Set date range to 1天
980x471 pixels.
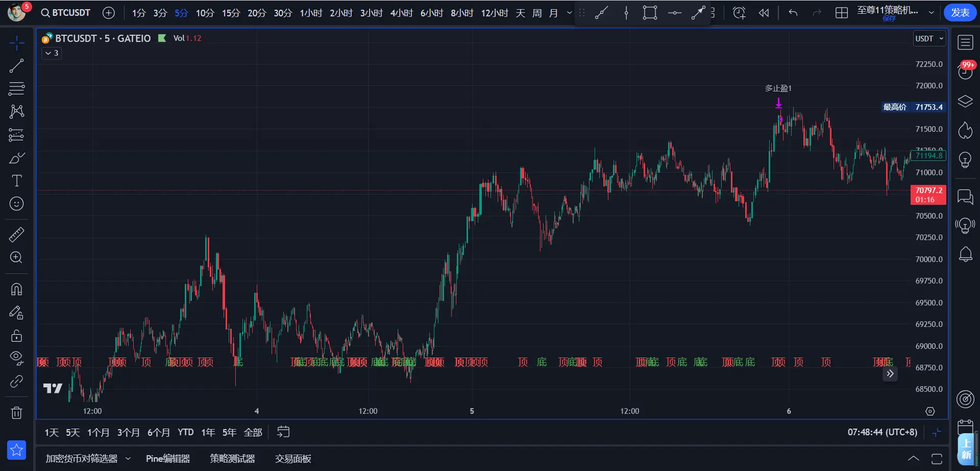pos(52,433)
